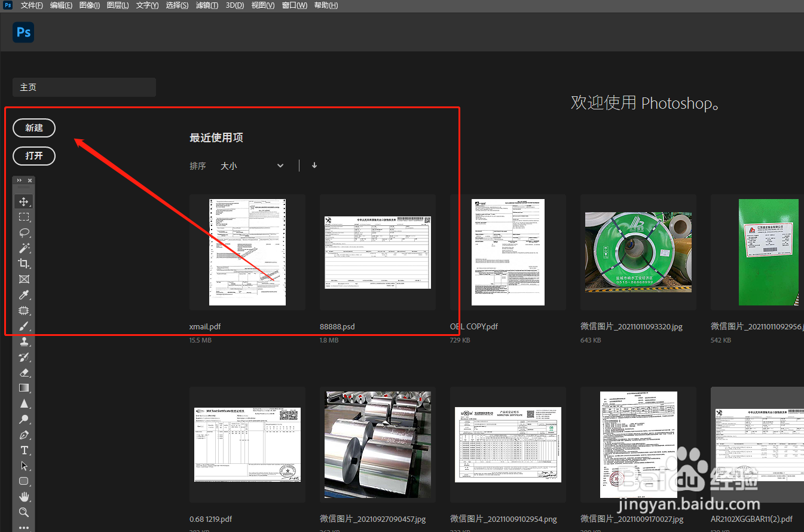Click the 88888.psd file name
This screenshot has height=532, width=804.
point(337,327)
